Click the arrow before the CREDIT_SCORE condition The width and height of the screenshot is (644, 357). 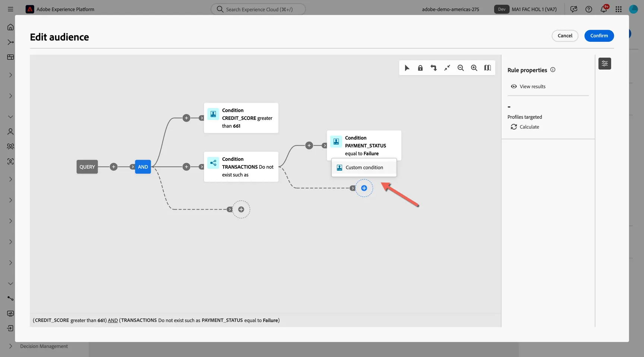(x=202, y=118)
